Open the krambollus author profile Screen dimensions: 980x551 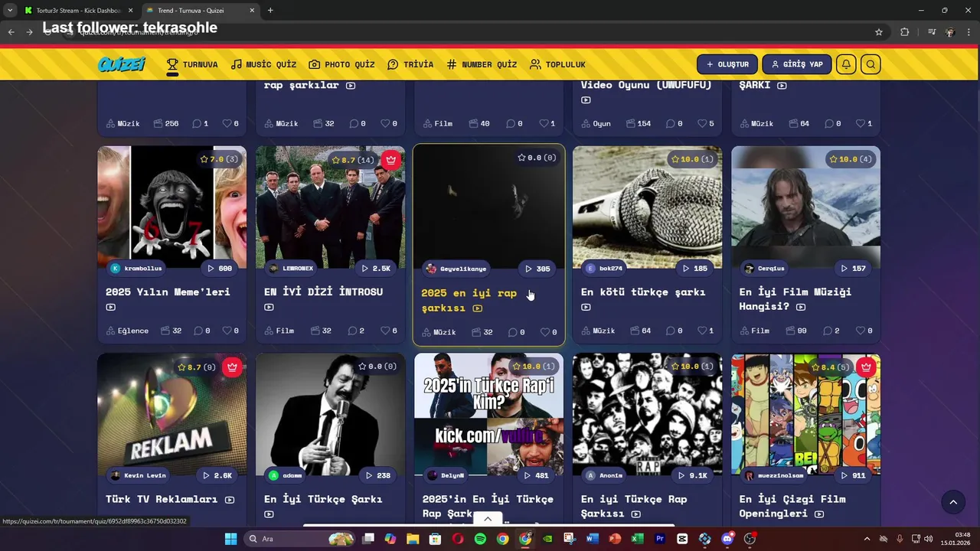tap(136, 269)
